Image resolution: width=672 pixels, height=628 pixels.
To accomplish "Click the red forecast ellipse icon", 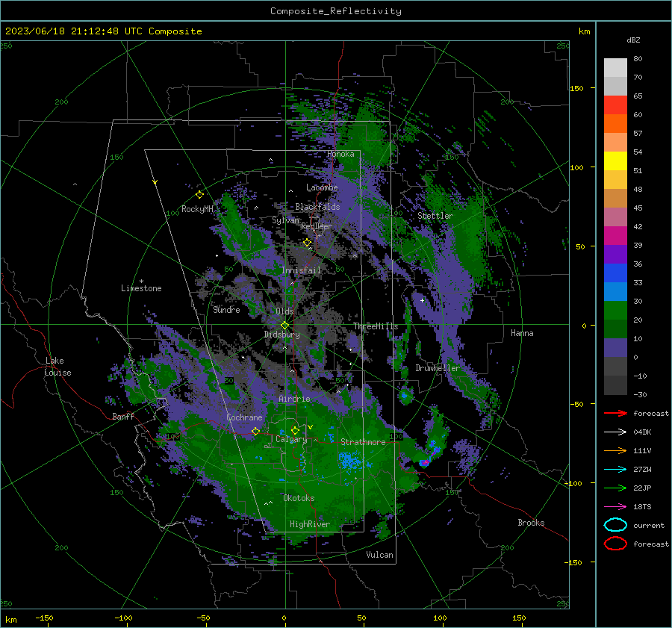I will pyautogui.click(x=615, y=544).
